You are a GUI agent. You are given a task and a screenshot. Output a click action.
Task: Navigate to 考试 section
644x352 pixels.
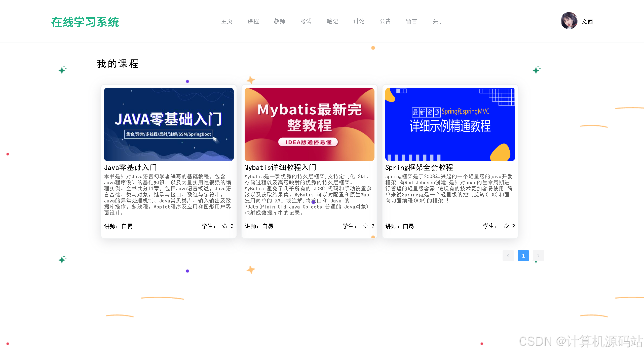(x=306, y=21)
